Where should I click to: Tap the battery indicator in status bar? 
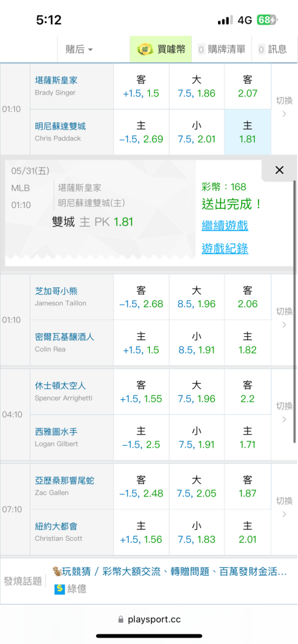point(267,20)
